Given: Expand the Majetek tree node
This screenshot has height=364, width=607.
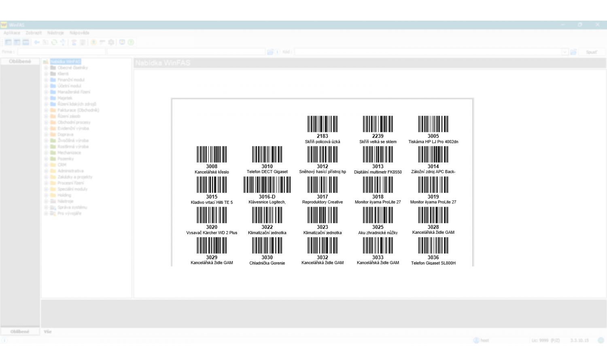Looking at the screenshot, I should click(46, 98).
